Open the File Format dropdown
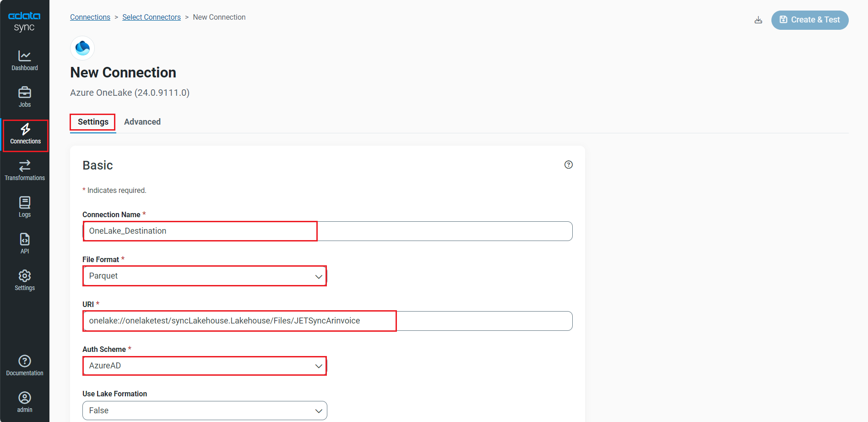Screen dimensions: 868x422 pos(205,276)
